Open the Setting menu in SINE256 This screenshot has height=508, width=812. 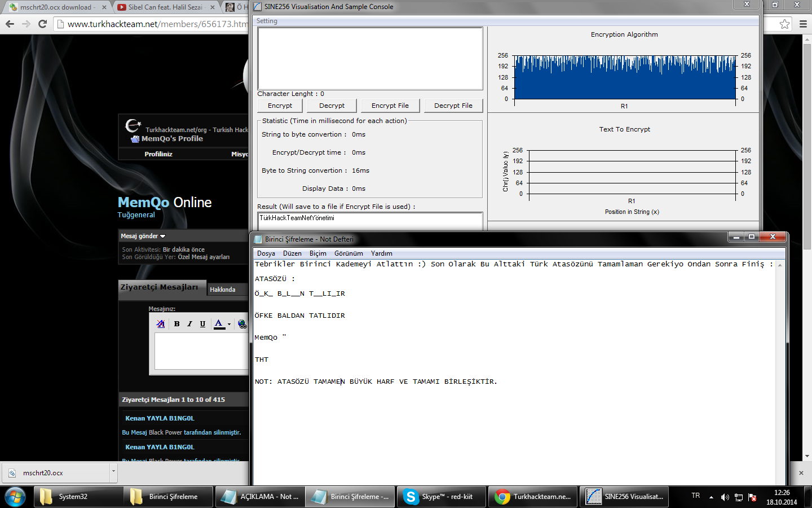[267, 21]
